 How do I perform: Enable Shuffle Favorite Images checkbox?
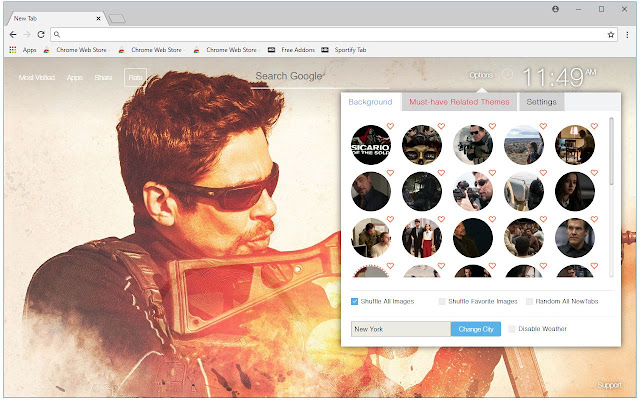click(442, 302)
